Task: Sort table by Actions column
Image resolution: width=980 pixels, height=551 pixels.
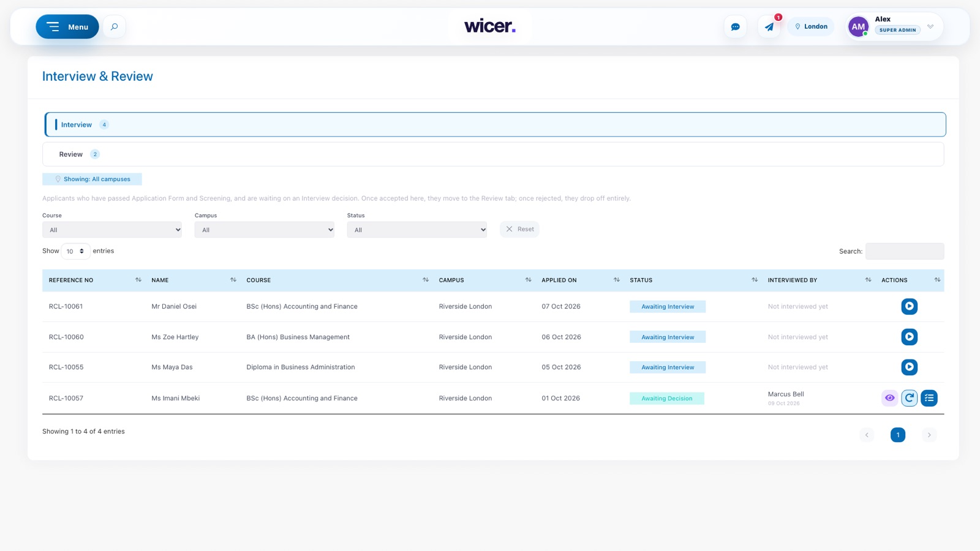Action: (x=910, y=280)
